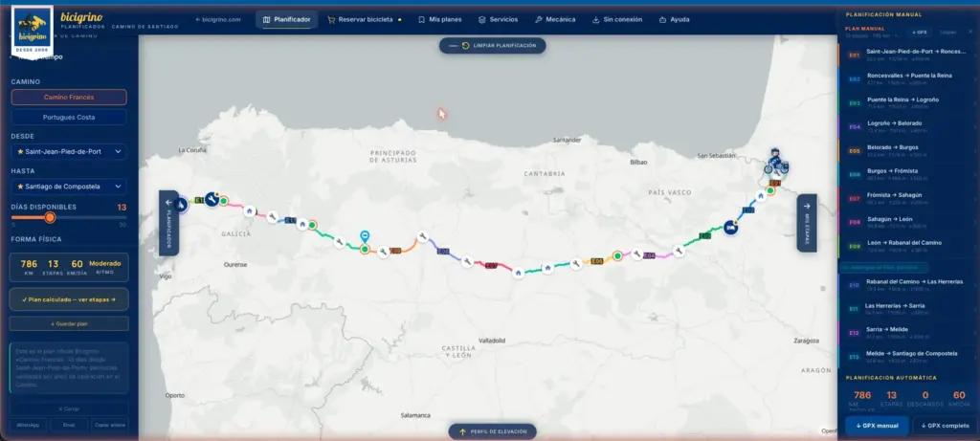Click the Limpiar Planificación button
The height and width of the screenshot is (441, 980).
click(x=493, y=46)
